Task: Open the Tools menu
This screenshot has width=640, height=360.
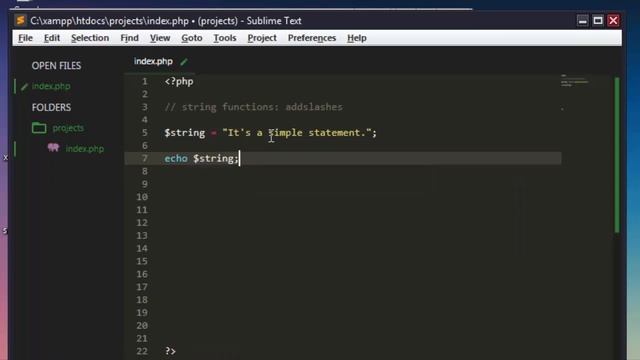Action: (225, 38)
